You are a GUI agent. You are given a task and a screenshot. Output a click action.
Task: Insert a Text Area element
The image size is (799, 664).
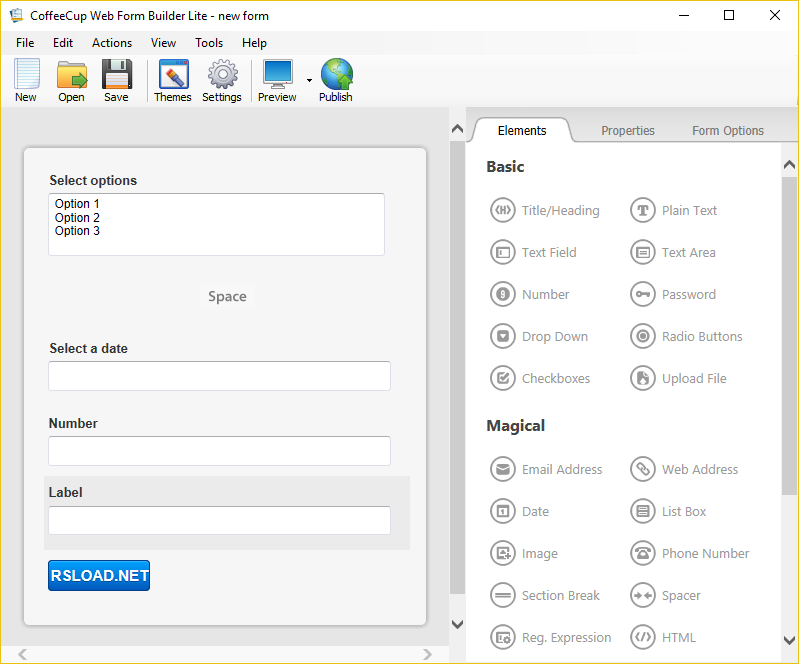[673, 253]
